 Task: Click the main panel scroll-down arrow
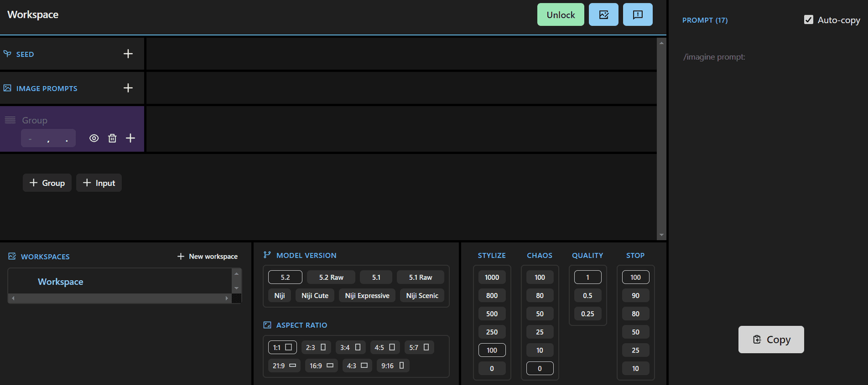pos(661,235)
